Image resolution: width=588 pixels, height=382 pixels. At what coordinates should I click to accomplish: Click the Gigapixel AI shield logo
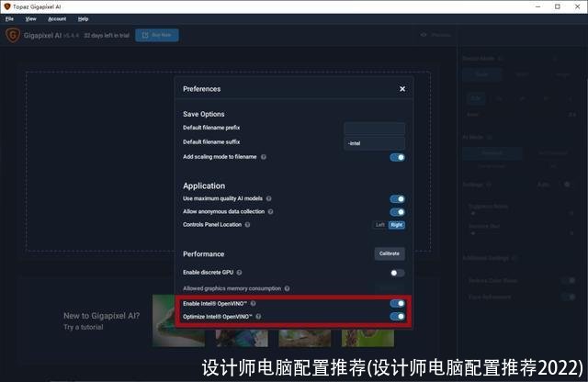pyautogui.click(x=13, y=35)
